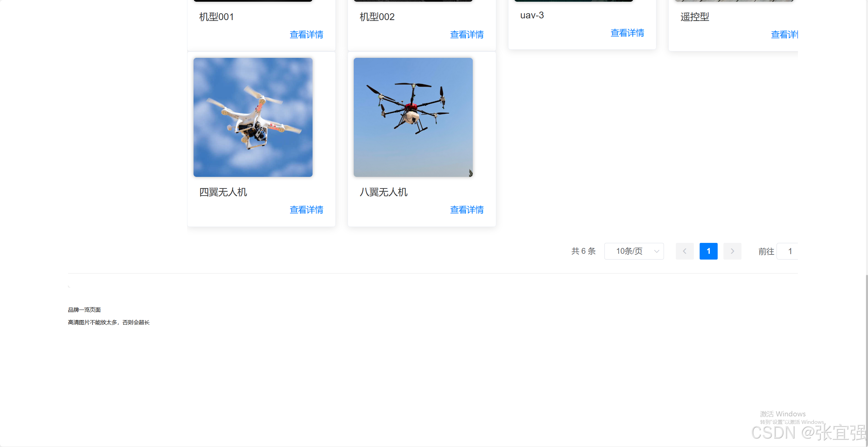View details of 遥控型
This screenshot has height=447, width=868.
[x=784, y=34]
